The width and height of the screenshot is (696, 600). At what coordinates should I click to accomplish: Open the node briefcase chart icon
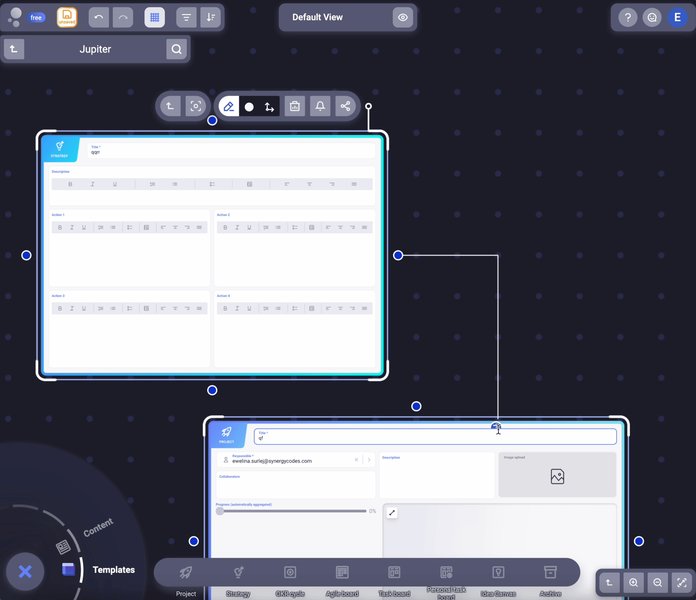295,107
